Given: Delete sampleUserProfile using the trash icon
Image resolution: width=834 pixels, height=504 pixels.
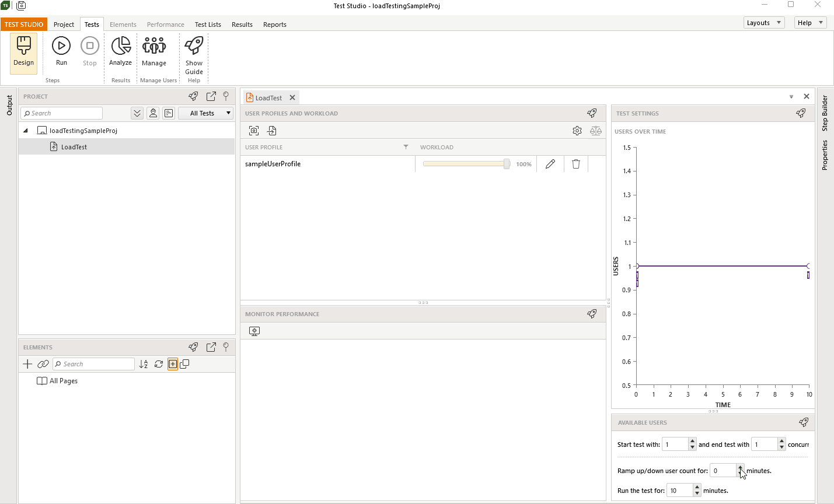Looking at the screenshot, I should coord(575,164).
